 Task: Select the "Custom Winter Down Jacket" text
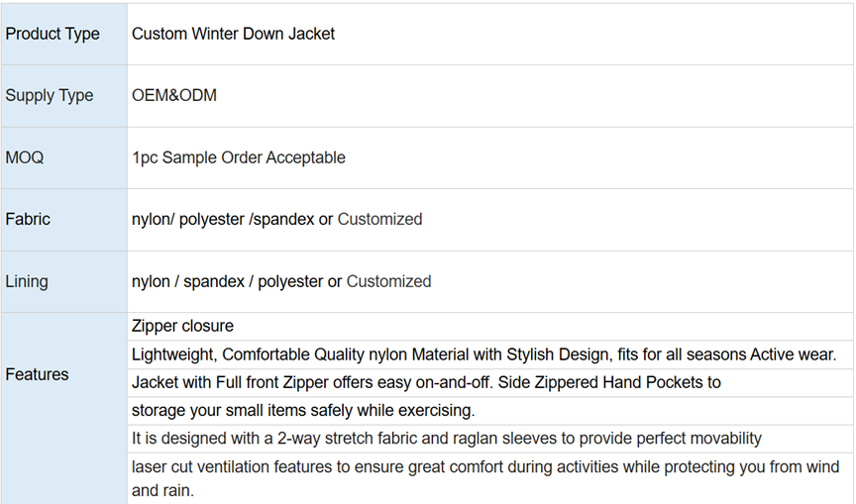coord(233,34)
